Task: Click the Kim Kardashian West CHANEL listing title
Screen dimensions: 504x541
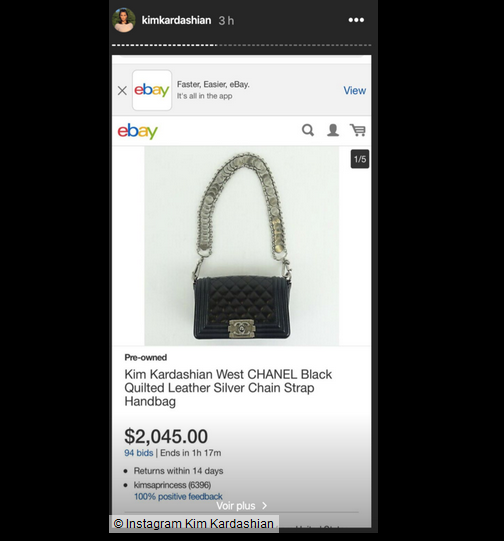Action: pyautogui.click(x=228, y=388)
